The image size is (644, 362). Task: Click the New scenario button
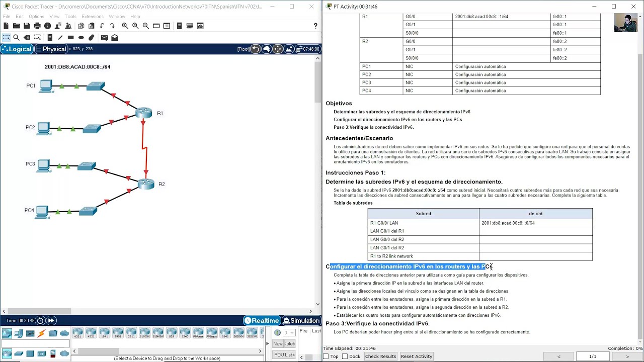(x=278, y=343)
